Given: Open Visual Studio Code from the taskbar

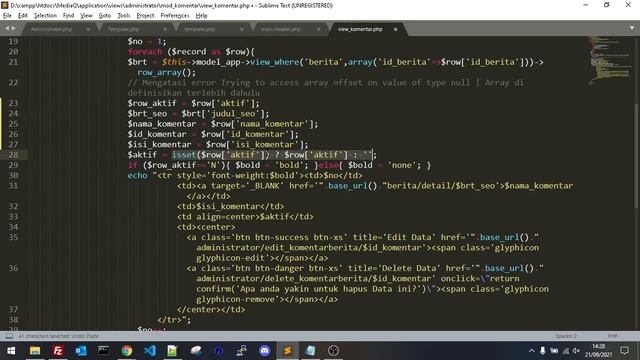Looking at the screenshot, I should pos(150,351).
